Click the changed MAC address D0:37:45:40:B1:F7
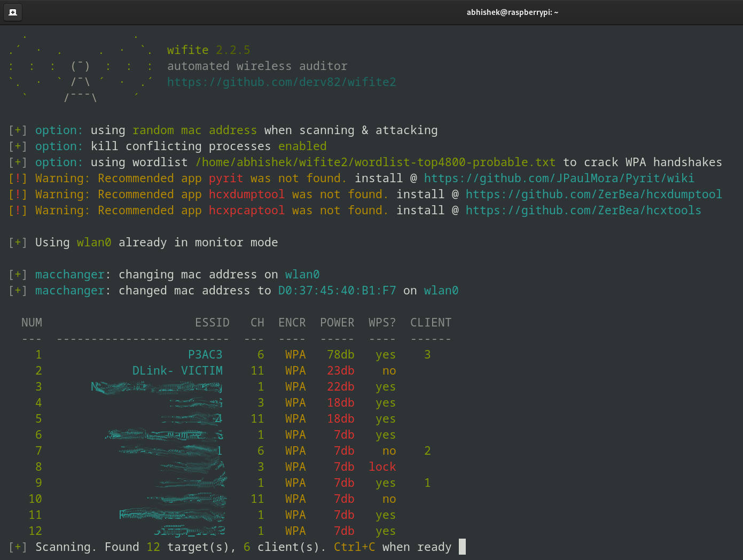Screen dimensions: 743x560 coord(337,290)
